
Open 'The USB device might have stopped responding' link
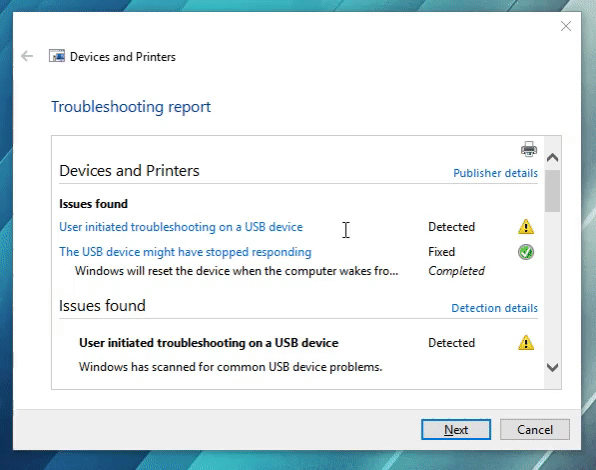point(185,252)
